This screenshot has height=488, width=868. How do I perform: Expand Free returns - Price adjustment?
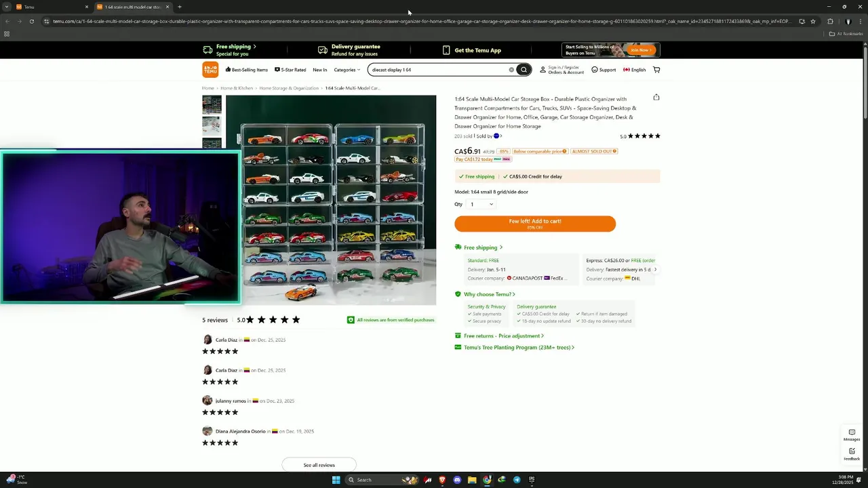click(x=499, y=336)
